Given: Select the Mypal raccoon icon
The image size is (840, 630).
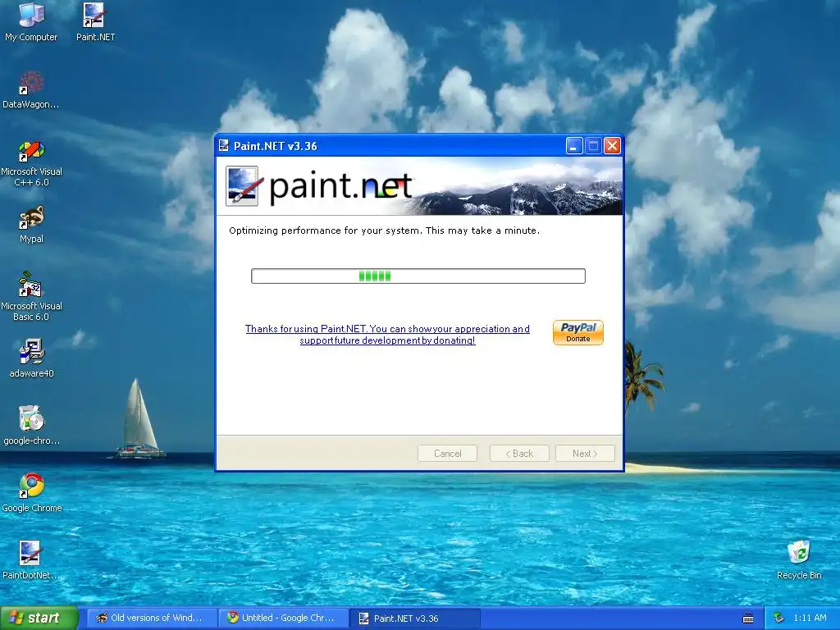Looking at the screenshot, I should click(31, 225).
